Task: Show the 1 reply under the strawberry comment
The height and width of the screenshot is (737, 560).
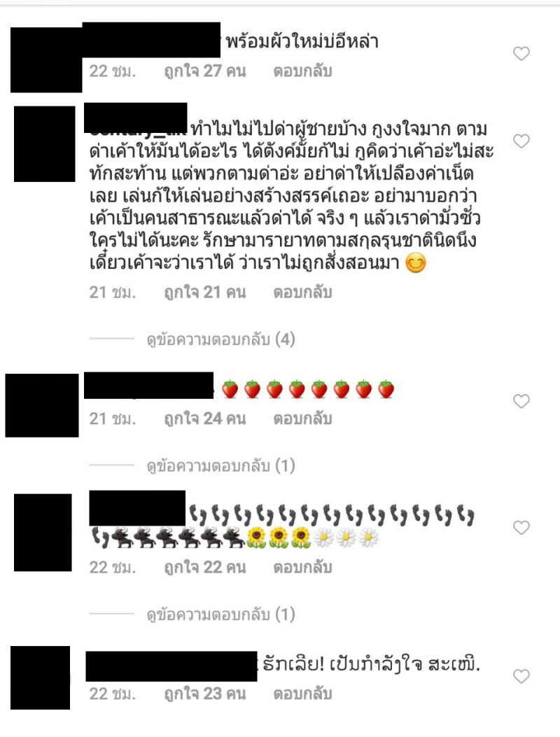Action: [x=220, y=466]
